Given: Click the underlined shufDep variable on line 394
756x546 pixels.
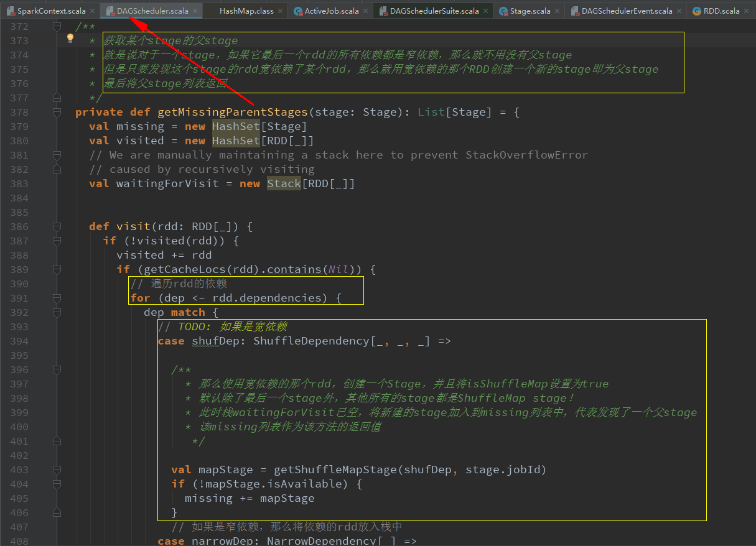Looking at the screenshot, I should click(215, 341).
